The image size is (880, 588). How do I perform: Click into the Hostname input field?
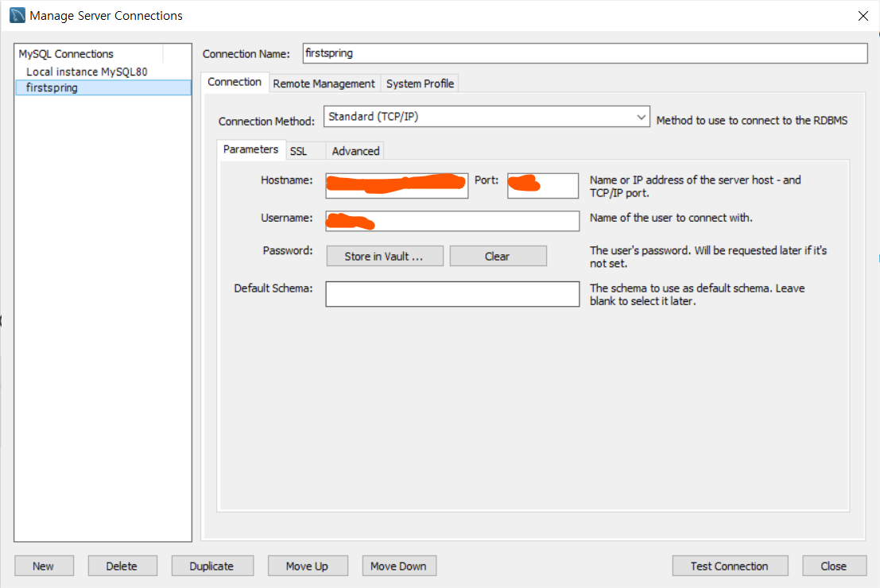[x=397, y=186]
